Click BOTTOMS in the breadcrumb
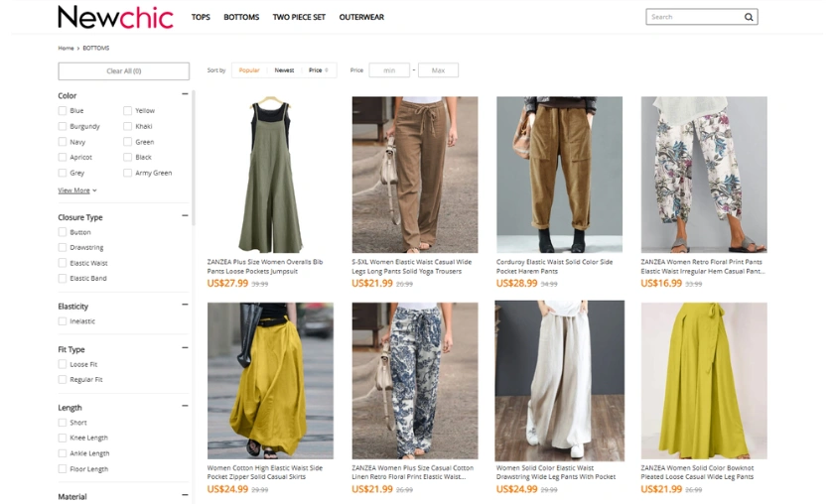834x504 pixels. [95, 48]
